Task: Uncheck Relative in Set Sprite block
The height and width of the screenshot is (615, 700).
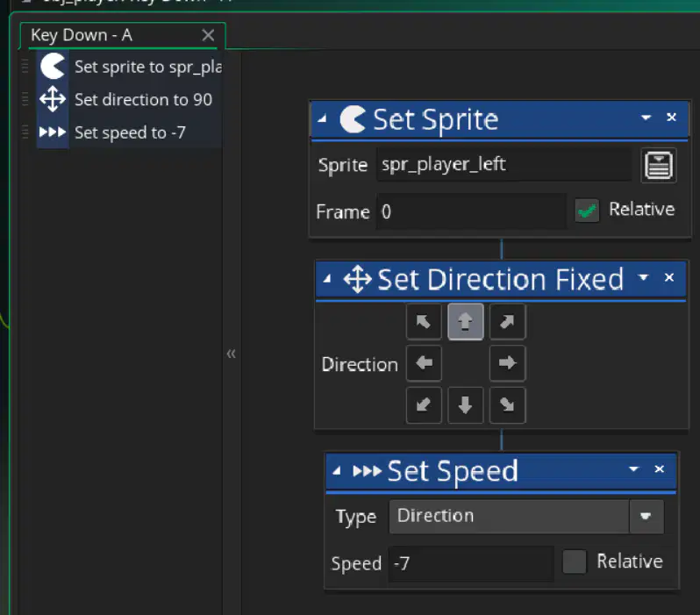Action: (587, 211)
